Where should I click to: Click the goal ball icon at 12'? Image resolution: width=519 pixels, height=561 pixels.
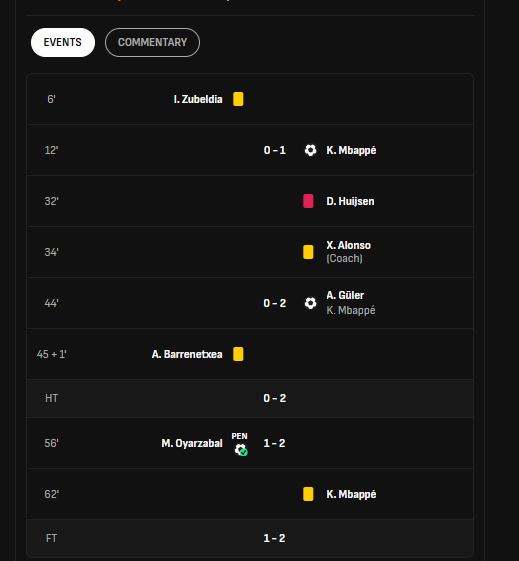click(310, 150)
